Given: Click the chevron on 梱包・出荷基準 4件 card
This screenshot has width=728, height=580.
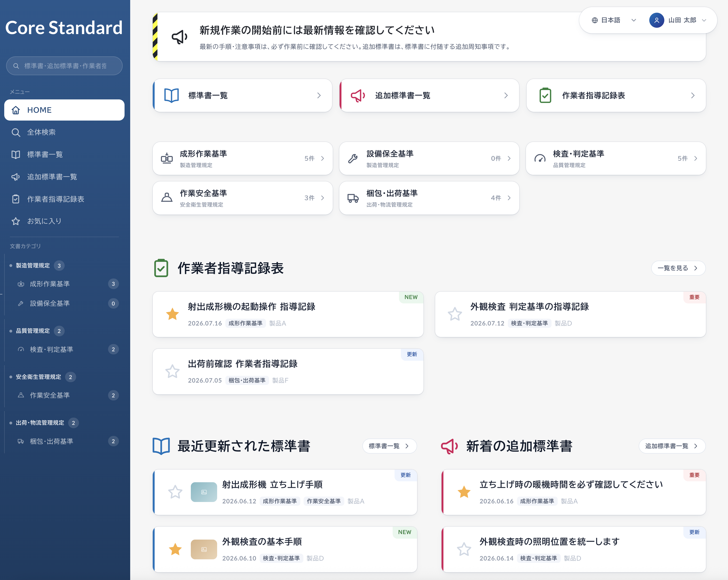Looking at the screenshot, I should 509,198.
